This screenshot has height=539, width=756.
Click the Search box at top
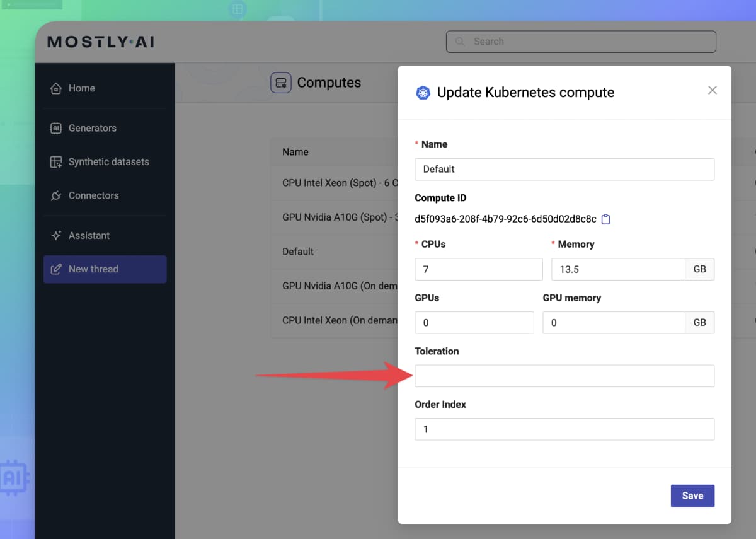(581, 42)
